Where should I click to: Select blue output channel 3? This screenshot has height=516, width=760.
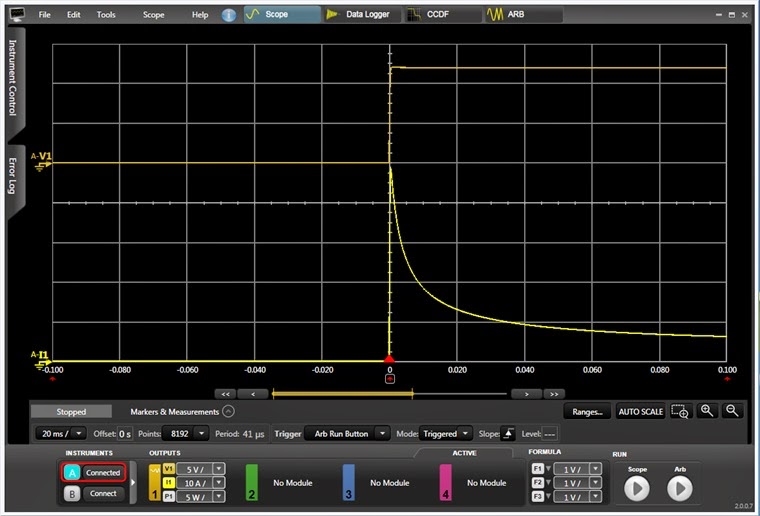(348, 483)
